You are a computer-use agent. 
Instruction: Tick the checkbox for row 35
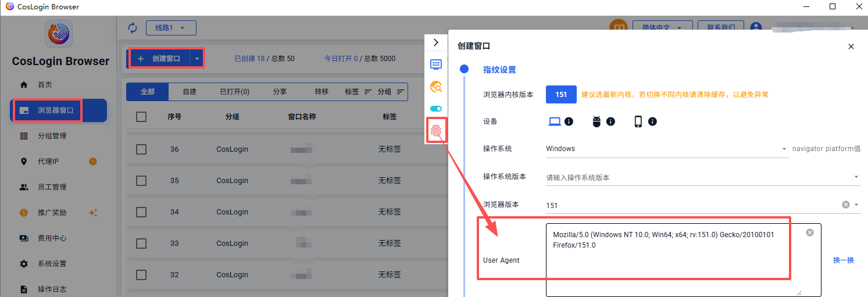(141, 181)
